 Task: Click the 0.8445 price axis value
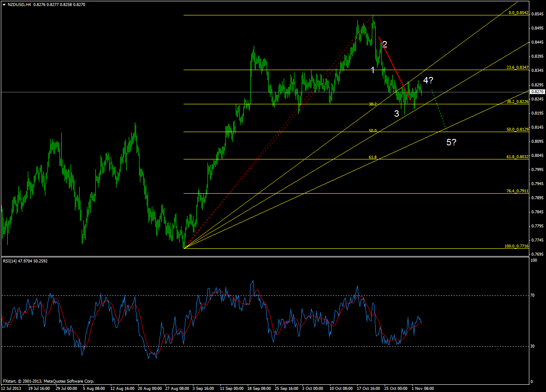537,42
